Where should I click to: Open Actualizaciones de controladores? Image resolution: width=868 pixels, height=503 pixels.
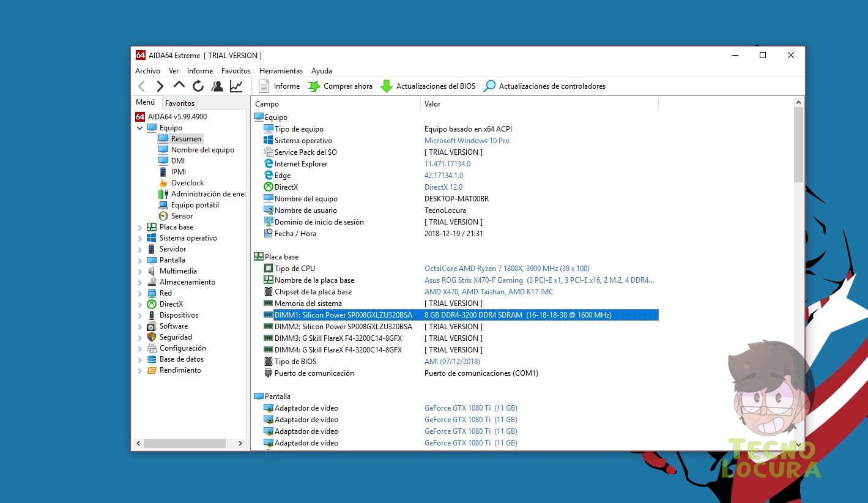pyautogui.click(x=544, y=86)
